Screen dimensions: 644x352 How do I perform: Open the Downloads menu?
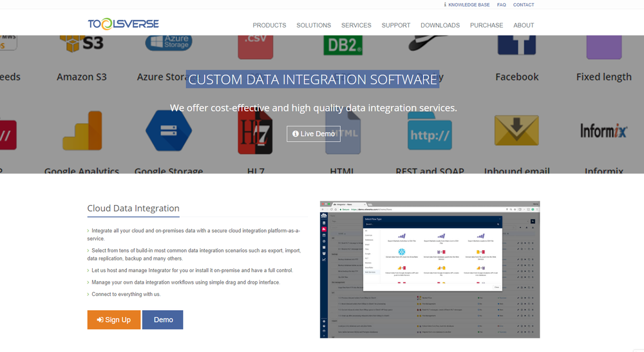click(x=440, y=26)
